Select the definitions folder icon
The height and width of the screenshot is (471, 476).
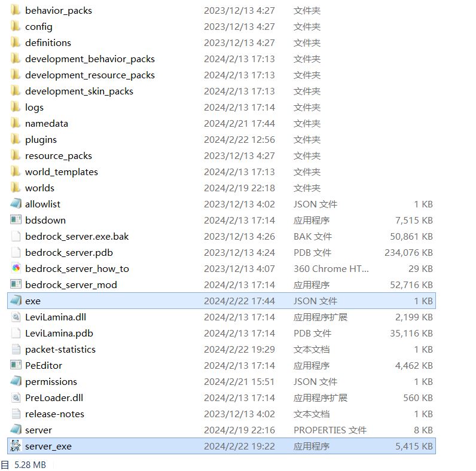16,42
